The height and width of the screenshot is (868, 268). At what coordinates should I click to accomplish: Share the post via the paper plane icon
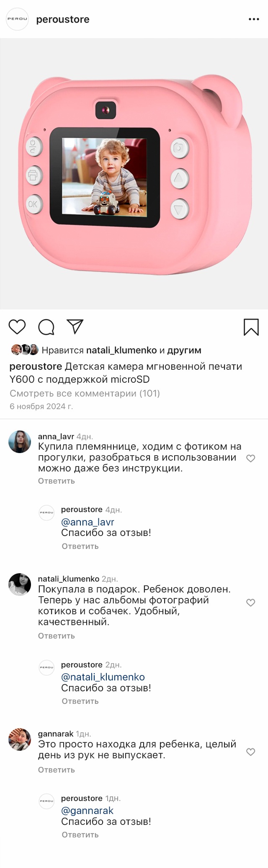(x=75, y=327)
